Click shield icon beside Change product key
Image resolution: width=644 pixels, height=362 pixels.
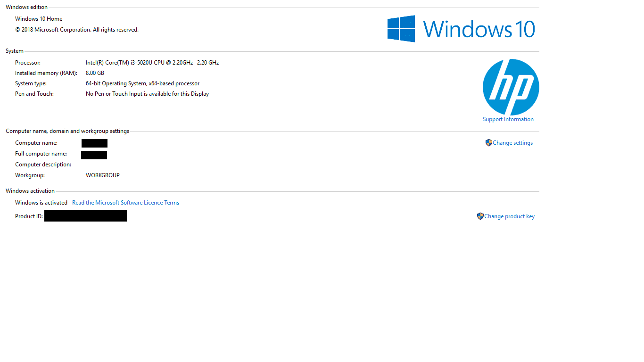click(480, 216)
